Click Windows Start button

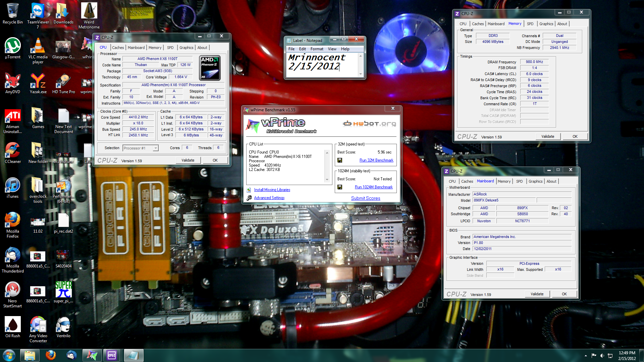click(x=9, y=355)
